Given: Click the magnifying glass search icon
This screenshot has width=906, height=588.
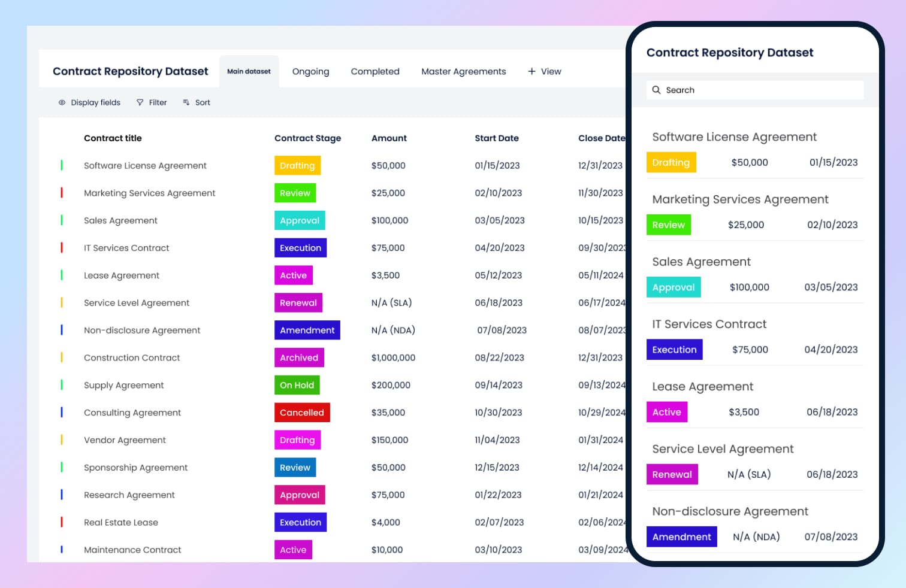Looking at the screenshot, I should click(656, 90).
